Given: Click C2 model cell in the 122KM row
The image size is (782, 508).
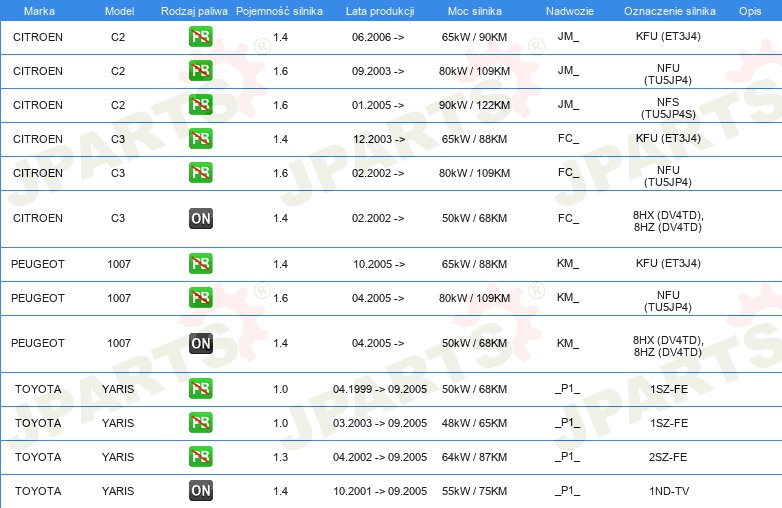Looking at the screenshot, I should tap(118, 105).
